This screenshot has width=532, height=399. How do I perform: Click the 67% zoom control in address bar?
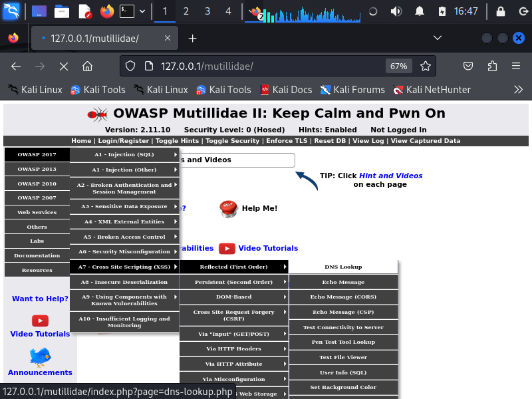(x=398, y=66)
